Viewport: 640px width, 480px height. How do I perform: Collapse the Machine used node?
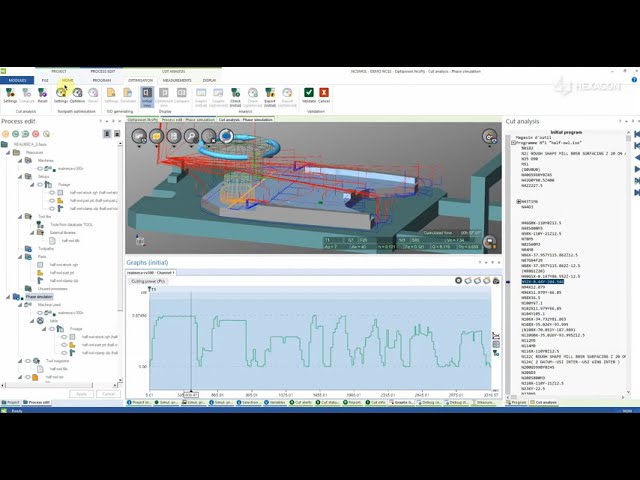pyautogui.click(x=20, y=305)
